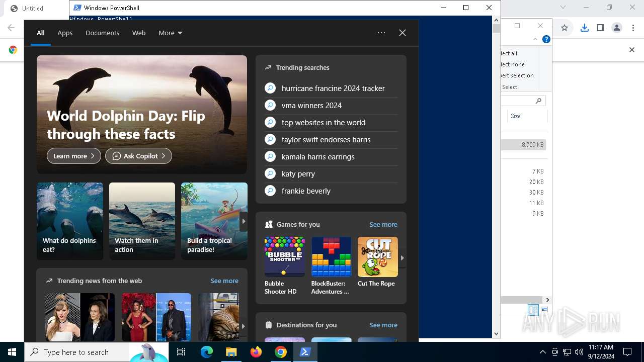Open the Windows Start menu
This screenshot has width=644, height=362.
point(12,352)
